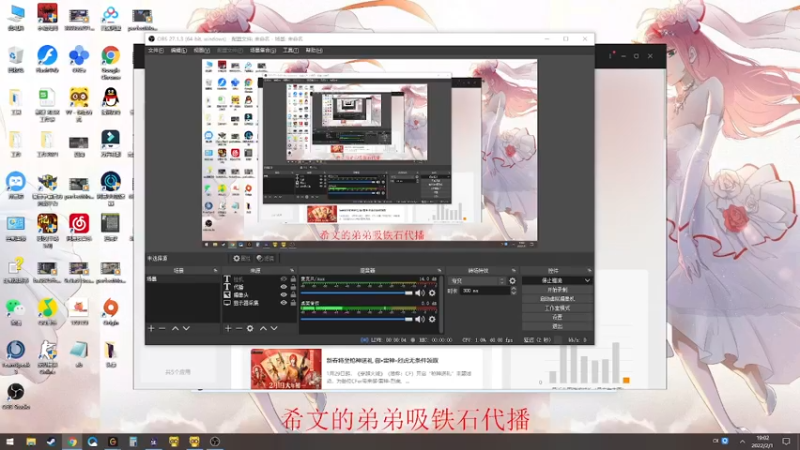Open OBS 设置 from Controls panel

(557, 317)
